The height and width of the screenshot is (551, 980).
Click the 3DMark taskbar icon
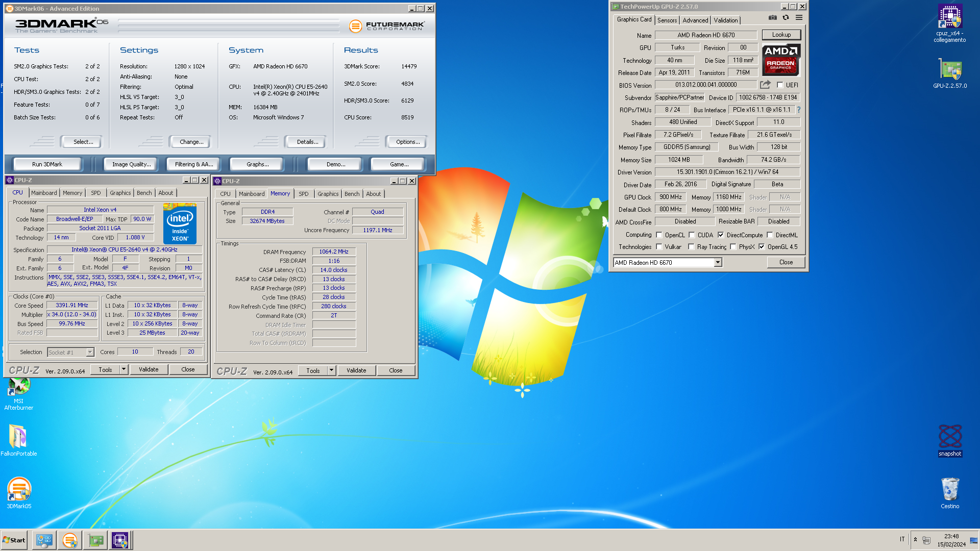(69, 540)
